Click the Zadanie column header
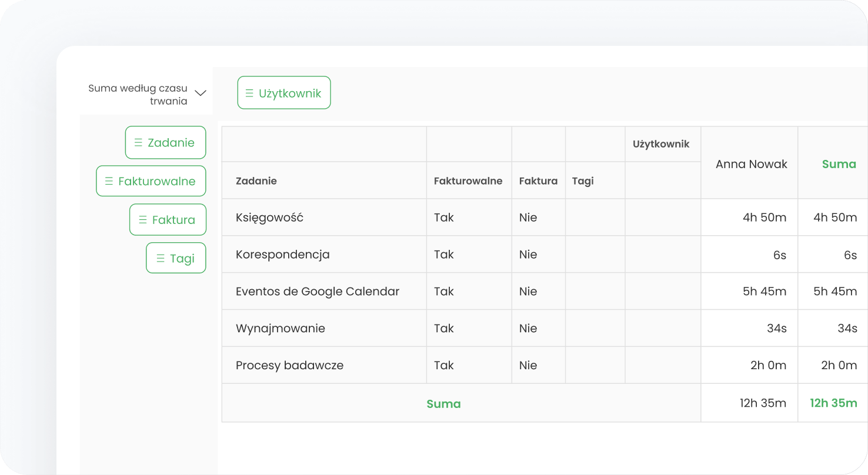Viewport: 868px width, 475px height. pos(256,181)
